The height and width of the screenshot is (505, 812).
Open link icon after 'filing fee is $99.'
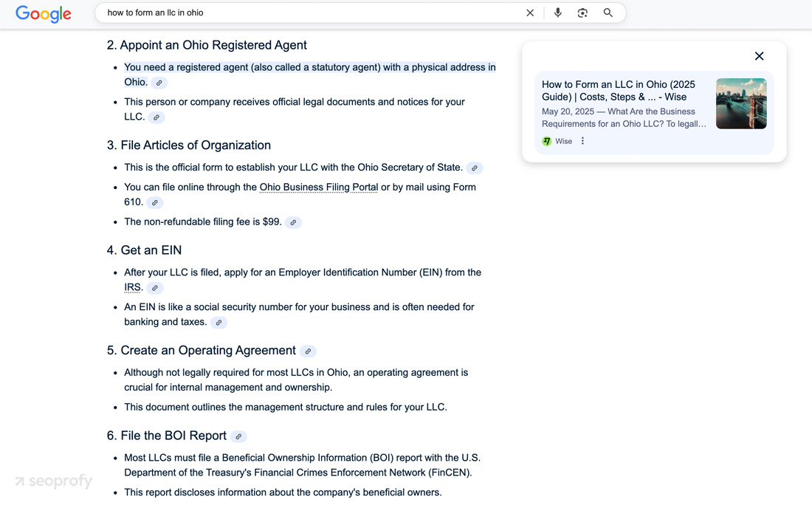(293, 223)
